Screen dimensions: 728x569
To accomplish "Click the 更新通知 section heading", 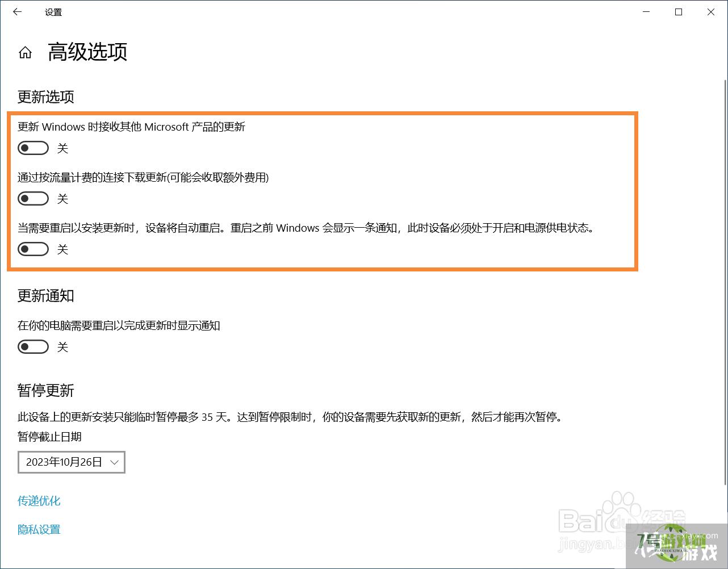I will 46,296.
